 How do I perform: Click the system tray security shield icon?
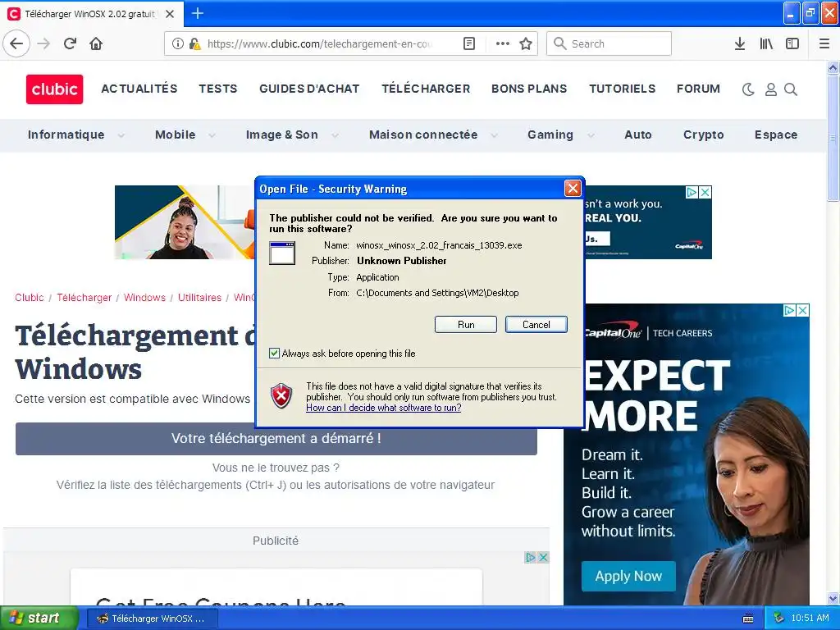point(778,618)
